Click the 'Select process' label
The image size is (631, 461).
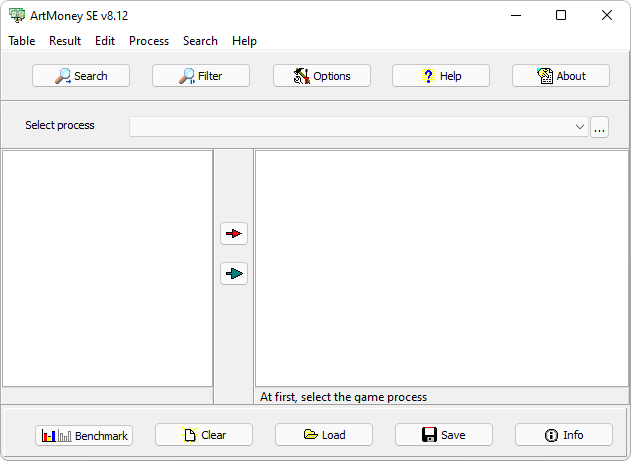[60, 125]
